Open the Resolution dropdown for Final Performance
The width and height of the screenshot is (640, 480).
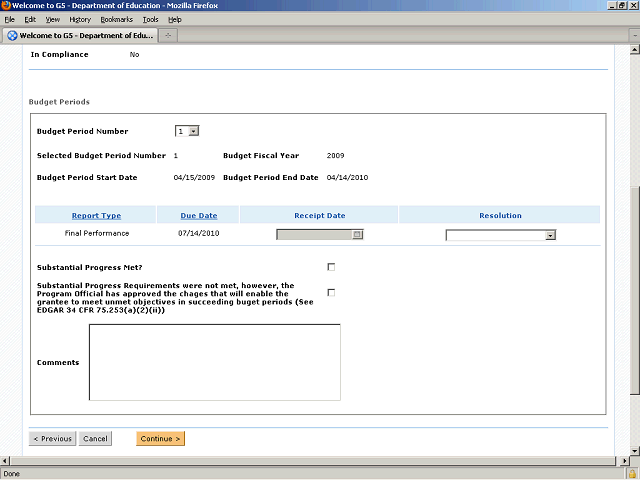coord(501,235)
